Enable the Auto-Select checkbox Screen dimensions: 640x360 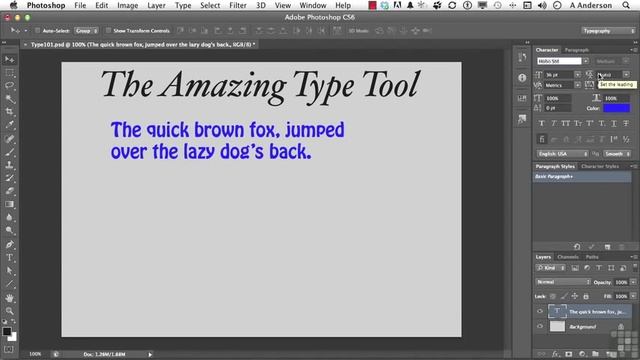[x=38, y=31]
